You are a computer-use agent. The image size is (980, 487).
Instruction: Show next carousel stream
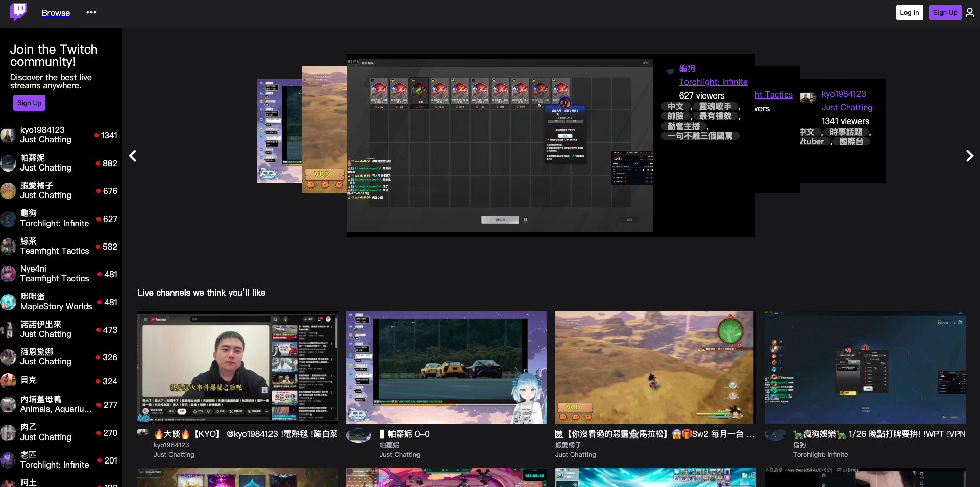[x=970, y=156]
